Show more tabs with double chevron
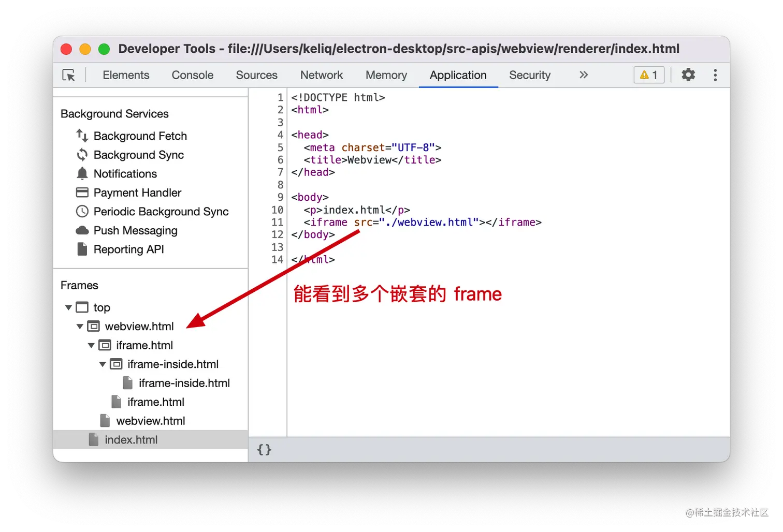The height and width of the screenshot is (532, 783). click(x=584, y=75)
